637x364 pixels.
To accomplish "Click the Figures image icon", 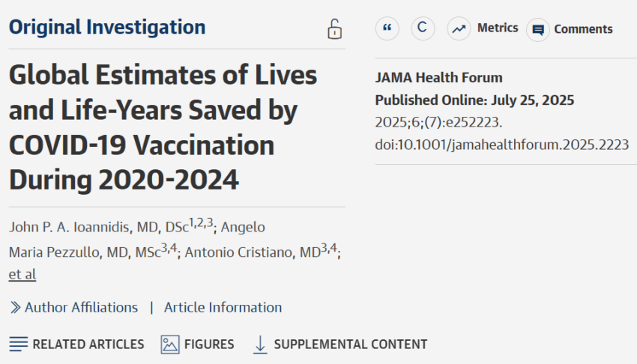I will [x=170, y=345].
